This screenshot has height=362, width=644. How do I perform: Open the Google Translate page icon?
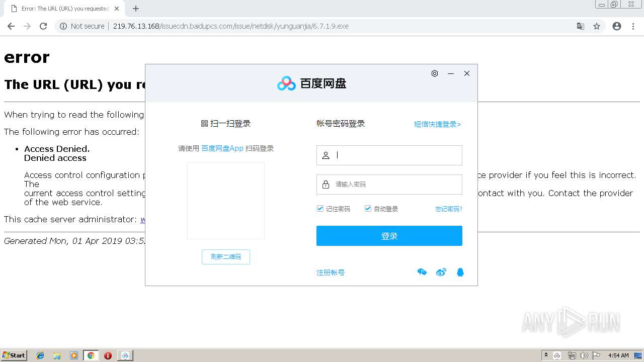coord(581,26)
